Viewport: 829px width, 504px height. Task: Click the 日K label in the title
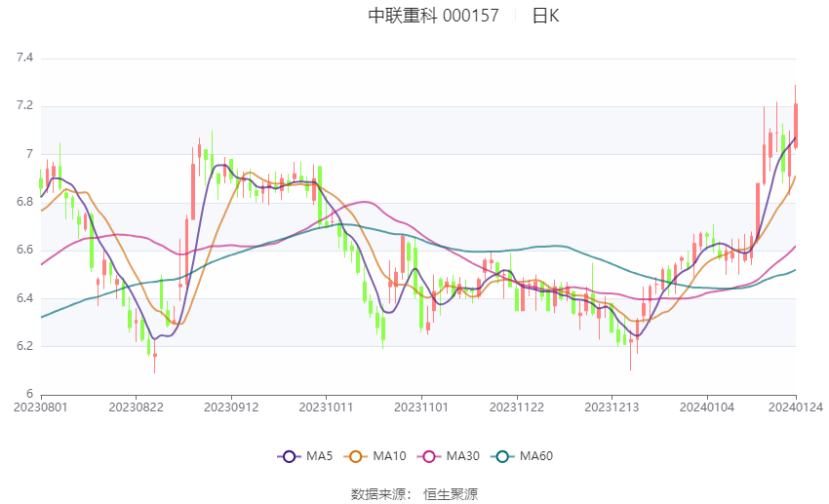point(545,16)
